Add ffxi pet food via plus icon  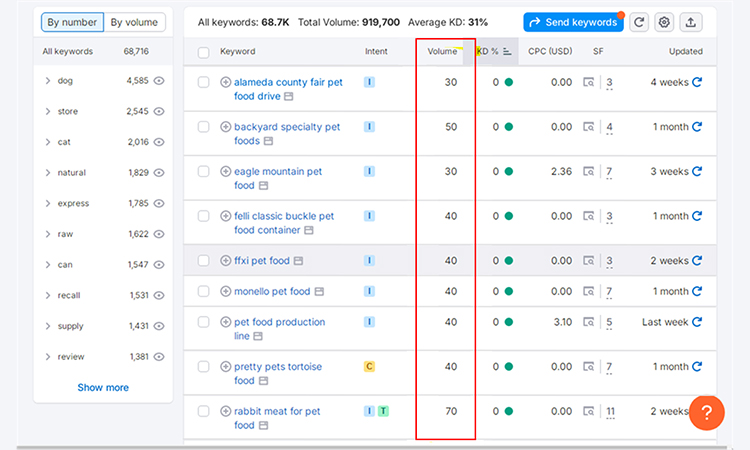pyautogui.click(x=225, y=261)
